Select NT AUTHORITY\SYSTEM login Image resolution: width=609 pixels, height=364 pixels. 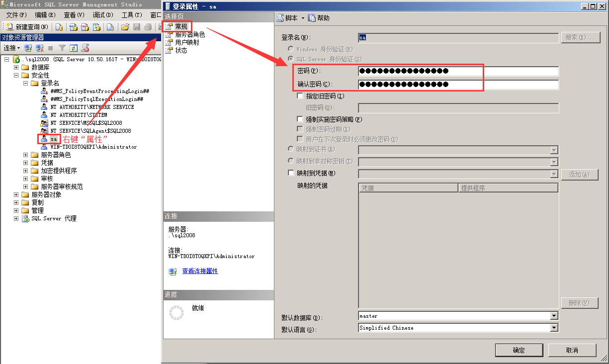pos(79,115)
